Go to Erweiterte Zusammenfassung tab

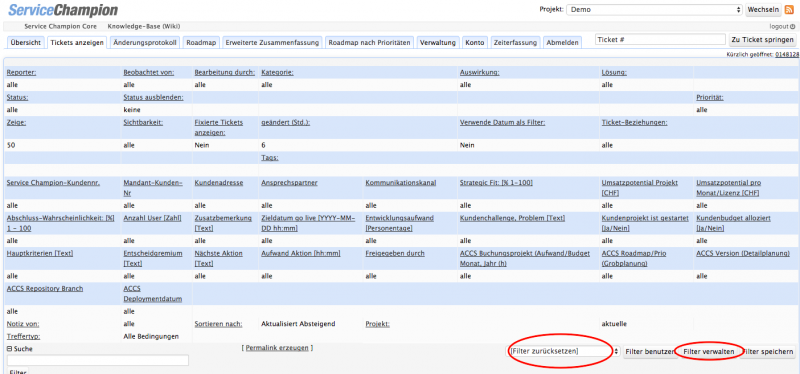[272, 43]
